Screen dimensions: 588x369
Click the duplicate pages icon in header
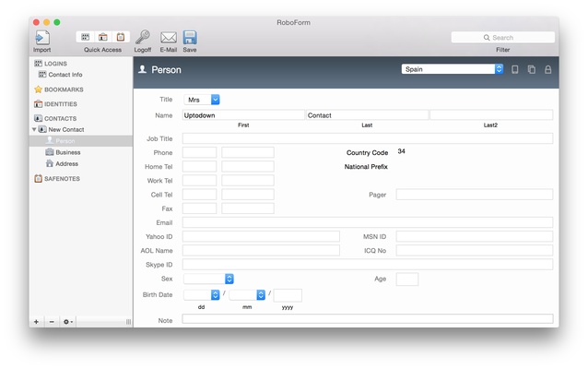click(x=532, y=69)
